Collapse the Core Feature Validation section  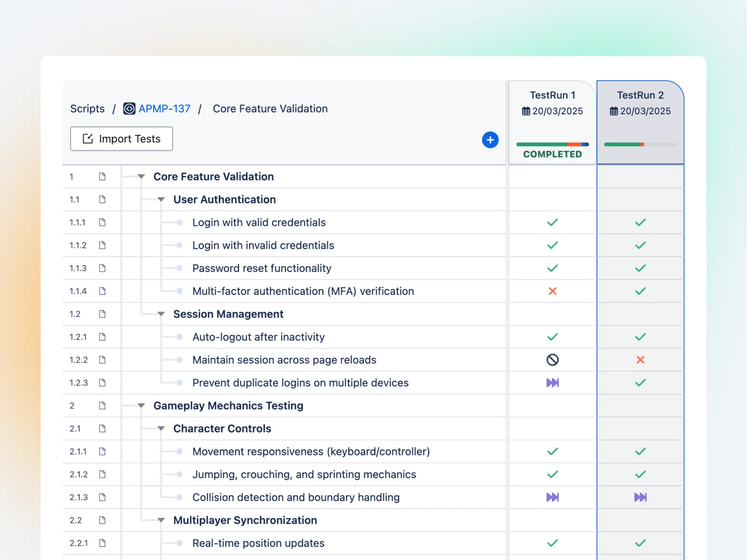[x=141, y=177]
